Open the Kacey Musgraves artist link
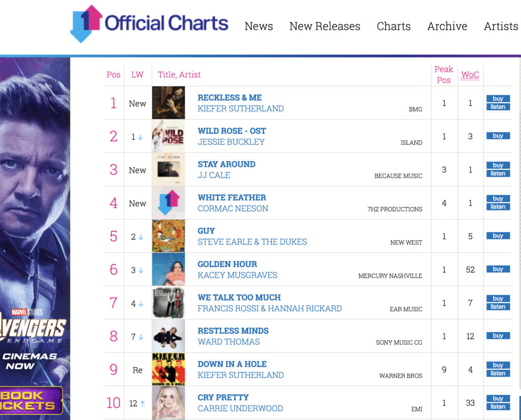Viewport: 521px width, 420px height. click(x=237, y=275)
